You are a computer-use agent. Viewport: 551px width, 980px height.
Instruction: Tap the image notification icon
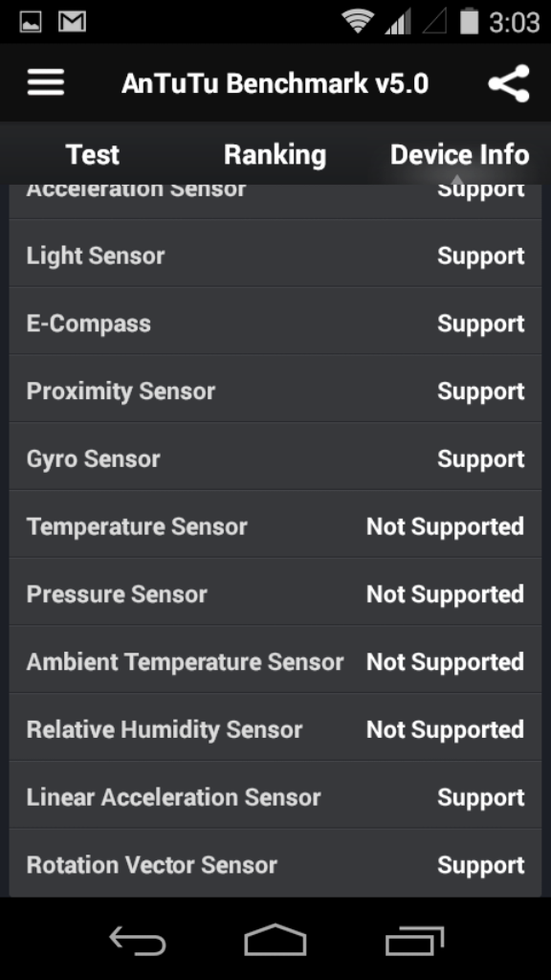[30, 22]
